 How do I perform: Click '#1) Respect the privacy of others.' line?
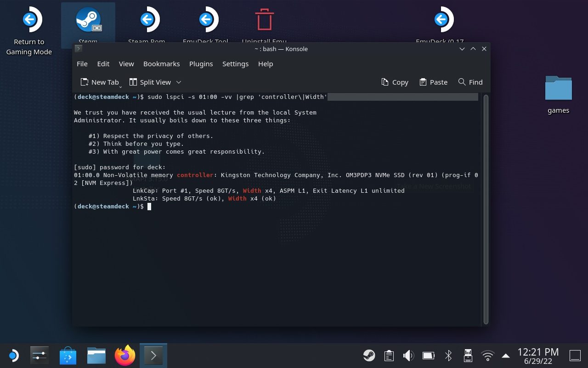[151, 136]
